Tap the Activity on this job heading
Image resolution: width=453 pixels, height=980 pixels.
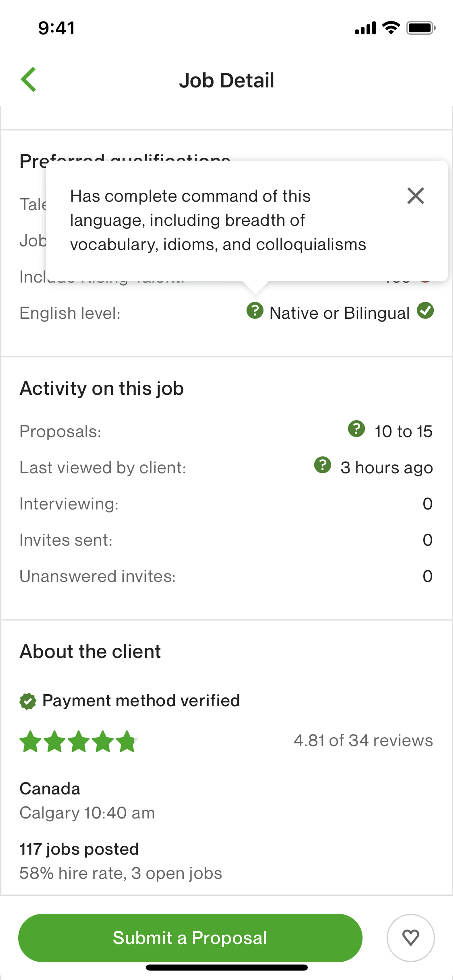coord(102,389)
